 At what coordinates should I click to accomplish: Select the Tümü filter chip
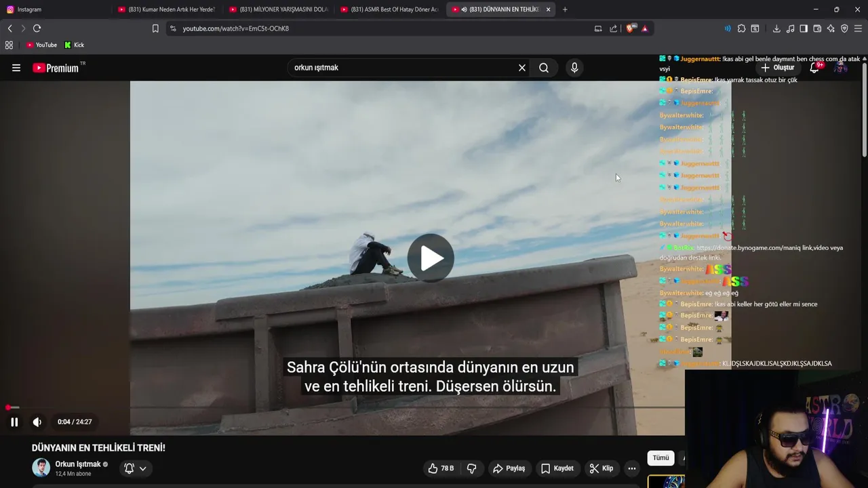tap(661, 458)
